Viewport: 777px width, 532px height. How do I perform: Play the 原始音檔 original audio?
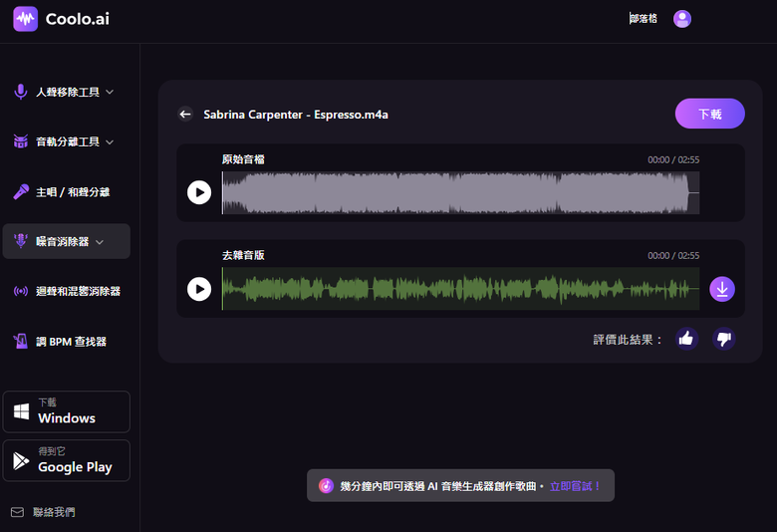pyautogui.click(x=199, y=192)
